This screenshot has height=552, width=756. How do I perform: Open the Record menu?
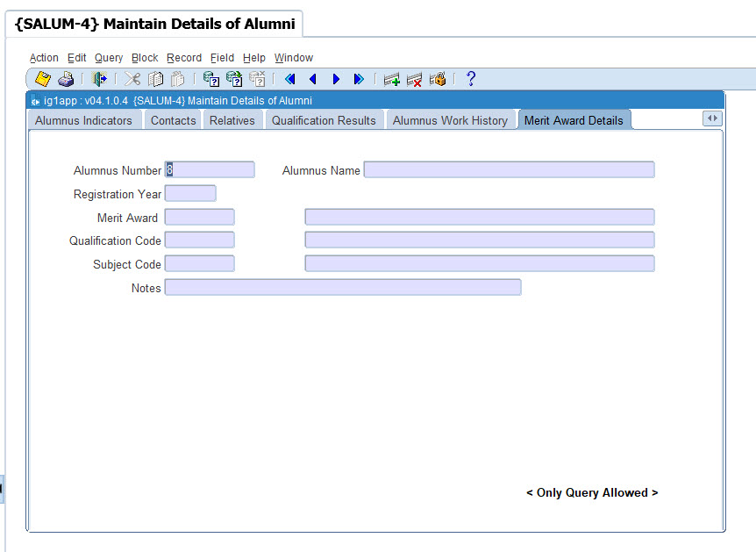pyautogui.click(x=184, y=58)
